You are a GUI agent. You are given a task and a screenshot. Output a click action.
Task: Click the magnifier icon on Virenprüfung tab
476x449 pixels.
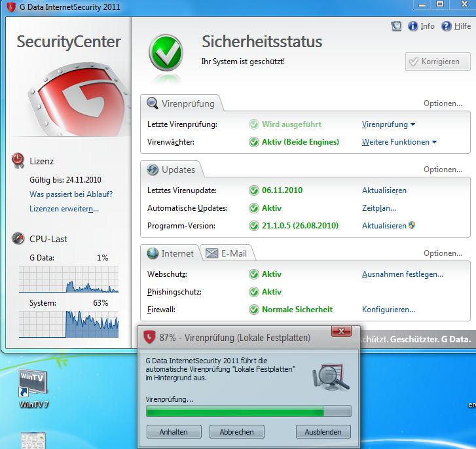(152, 103)
